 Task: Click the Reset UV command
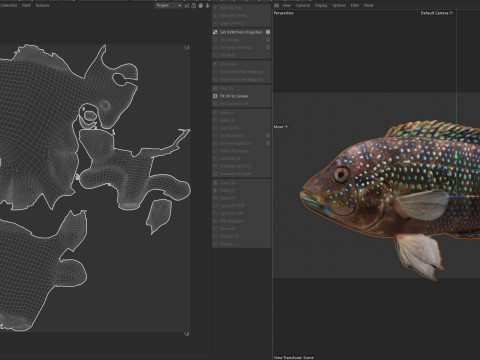(x=242, y=198)
